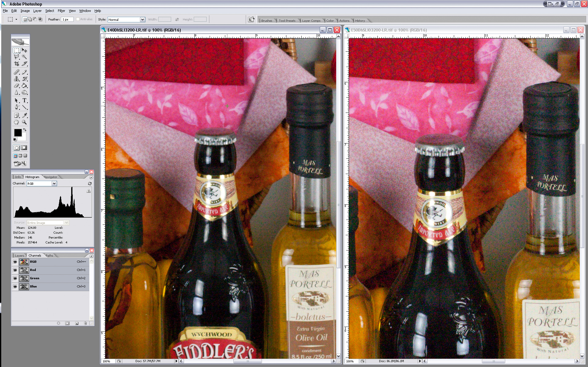This screenshot has width=588, height=367.
Task: Select the Type tool
Action: [x=24, y=101]
